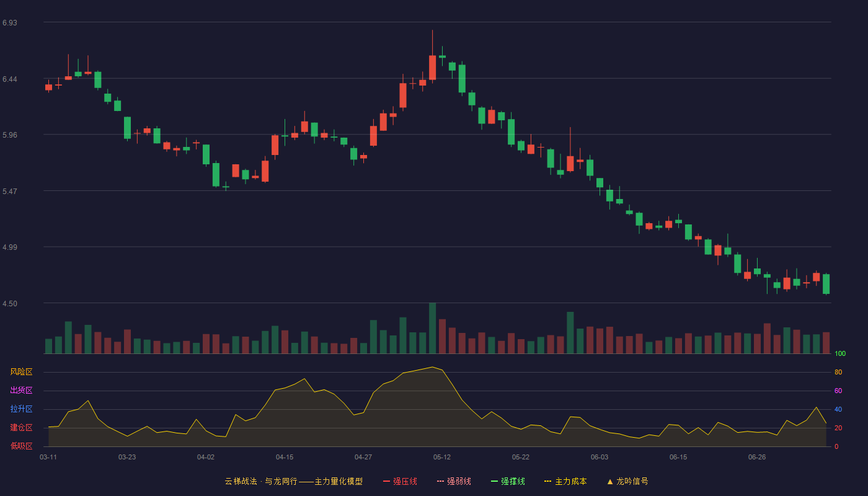Click the 风险区 zone label
Screen dimensions: 868x496
point(21,372)
